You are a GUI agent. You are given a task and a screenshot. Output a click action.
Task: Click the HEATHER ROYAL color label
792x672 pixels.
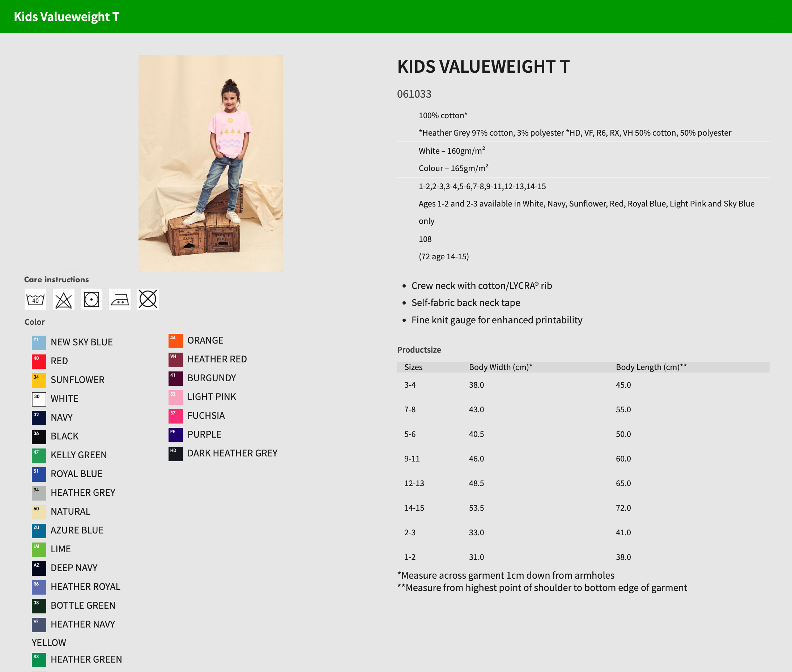tap(85, 587)
